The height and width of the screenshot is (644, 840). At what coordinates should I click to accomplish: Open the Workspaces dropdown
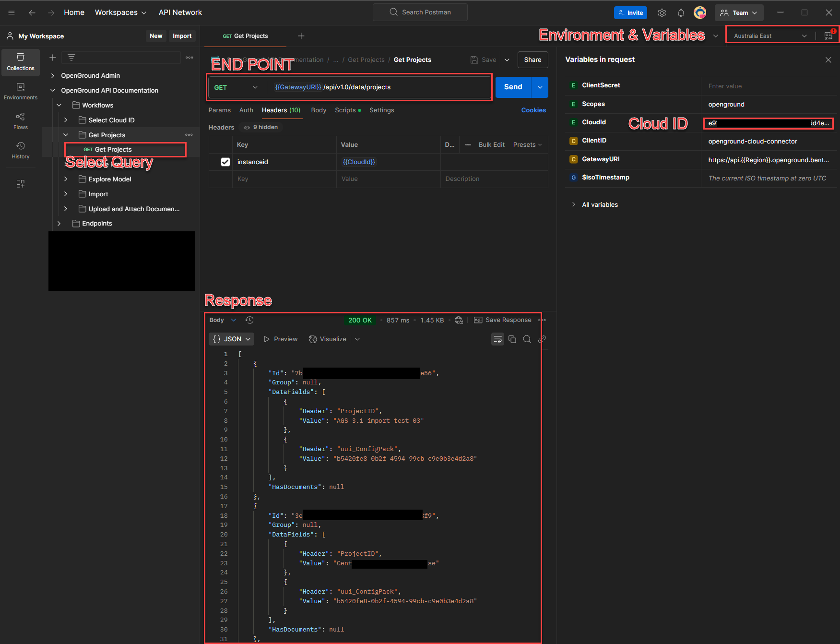tap(120, 12)
